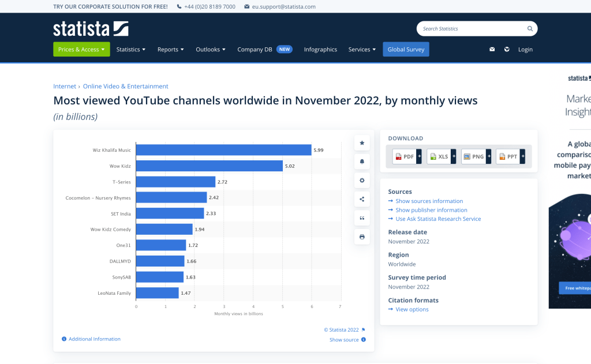Add statistic to favorites with star icon

(x=362, y=143)
